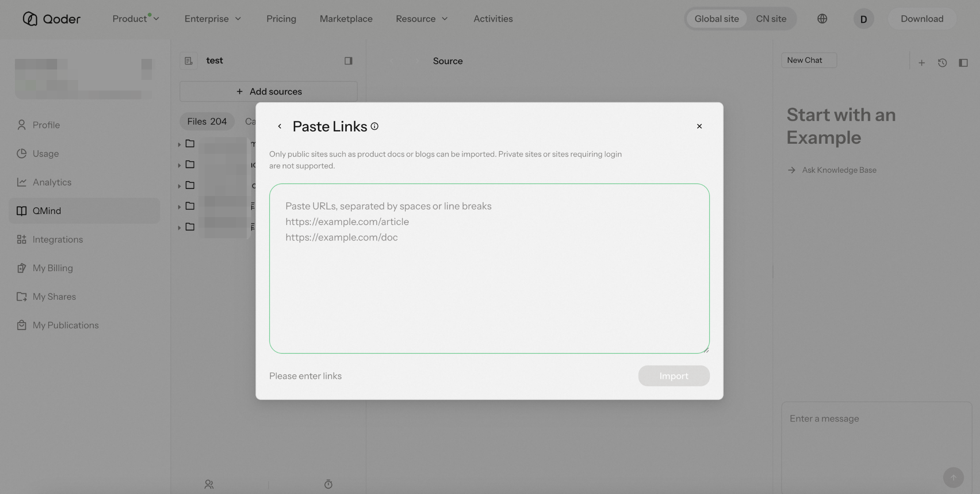Focus the Enter a message box

876,447
